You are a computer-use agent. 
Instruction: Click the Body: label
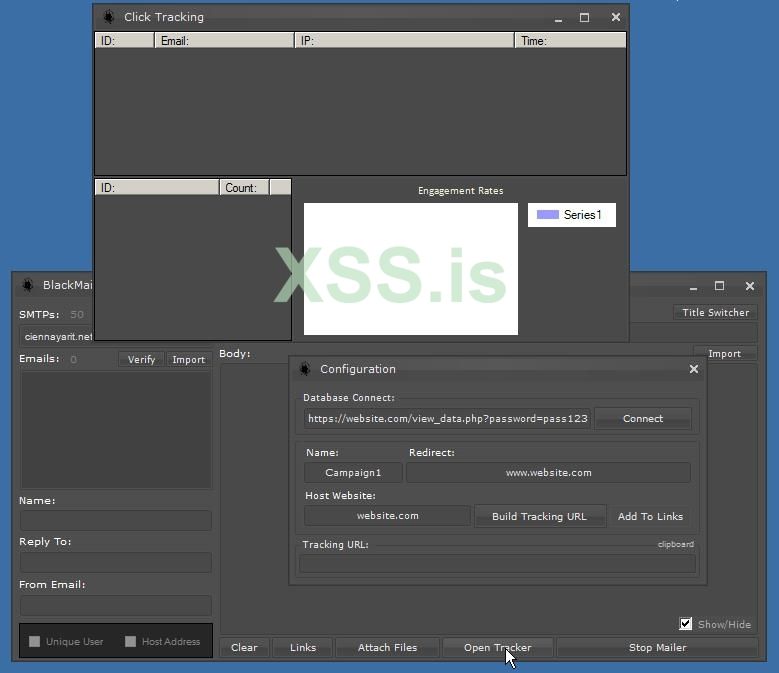pyautogui.click(x=235, y=354)
